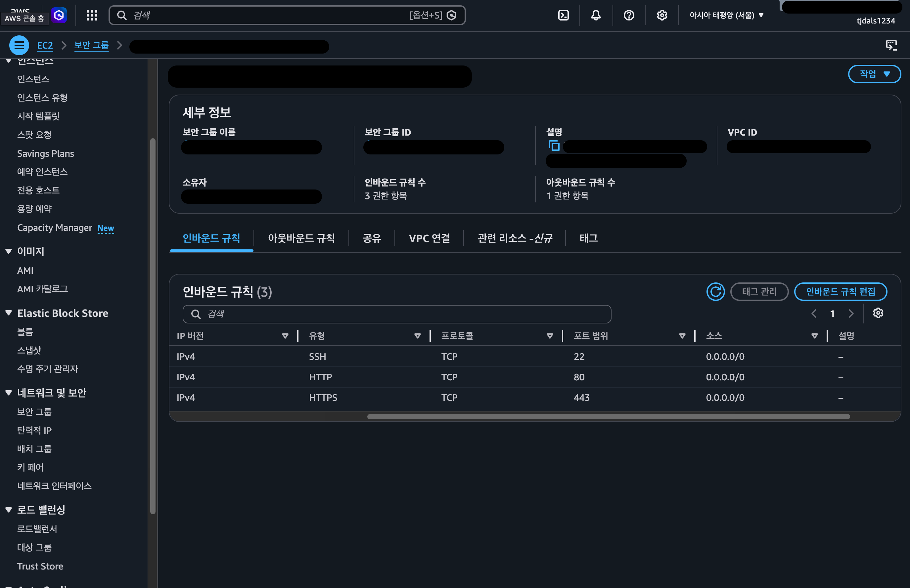Open the AWS services grid menu
910x588 pixels.
pyautogui.click(x=92, y=15)
